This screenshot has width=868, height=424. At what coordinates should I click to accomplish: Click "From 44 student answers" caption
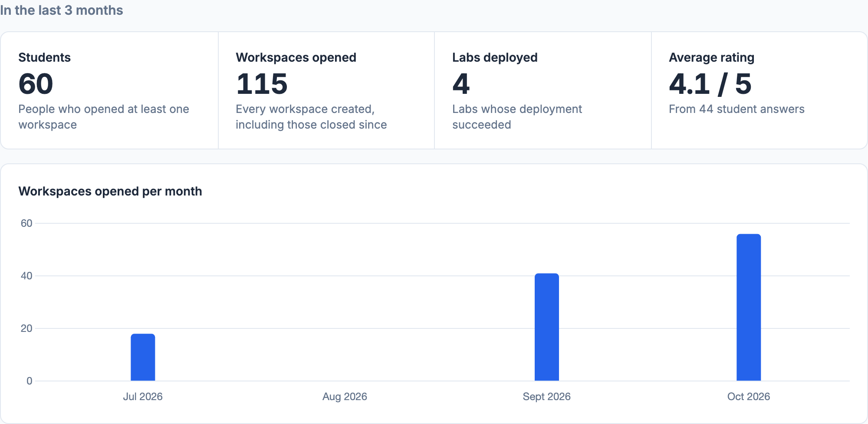736,109
